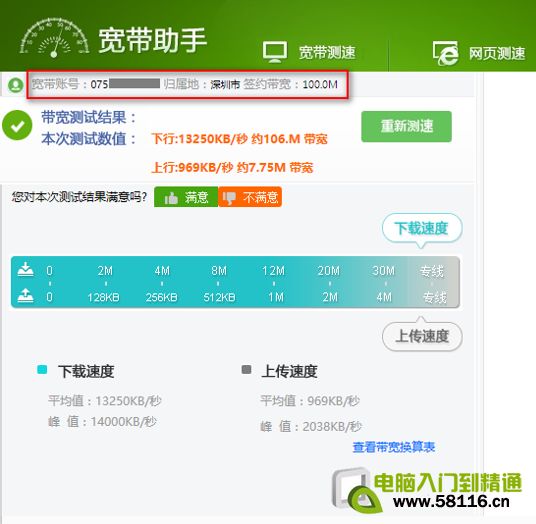The height and width of the screenshot is (524, 536).
Task: Click the thumbs-up icon on 满意 button
Action: [171, 198]
